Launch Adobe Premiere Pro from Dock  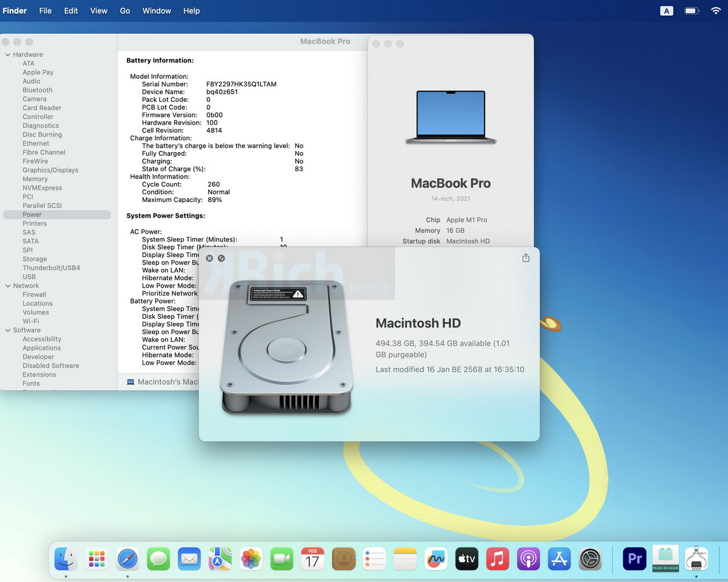coord(635,559)
